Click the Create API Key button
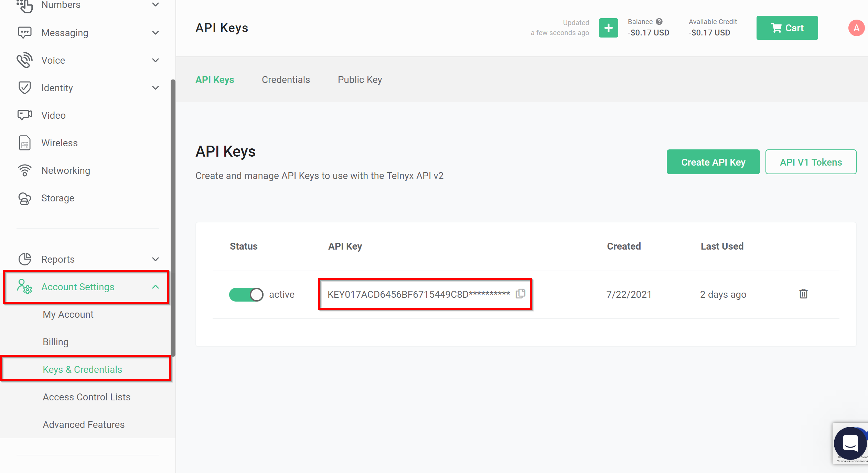This screenshot has height=473, width=868. pyautogui.click(x=713, y=162)
